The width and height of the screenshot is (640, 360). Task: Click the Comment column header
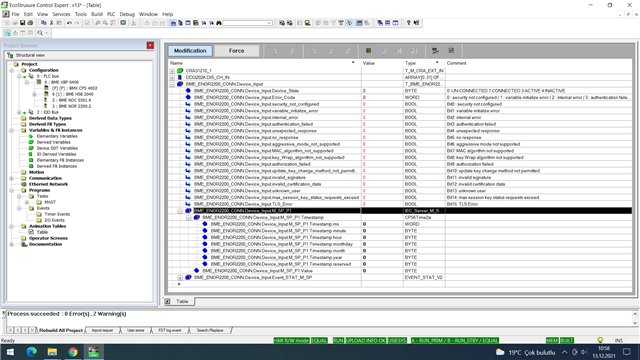[456, 63]
